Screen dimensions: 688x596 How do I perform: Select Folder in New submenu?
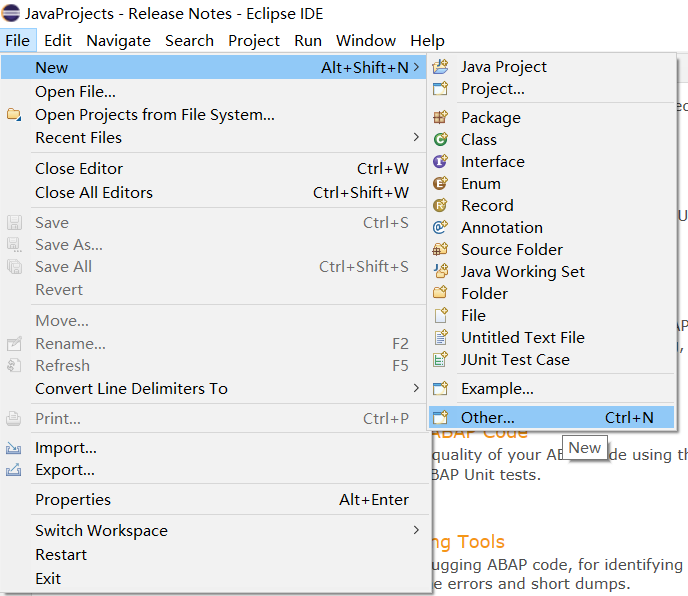click(x=552, y=293)
